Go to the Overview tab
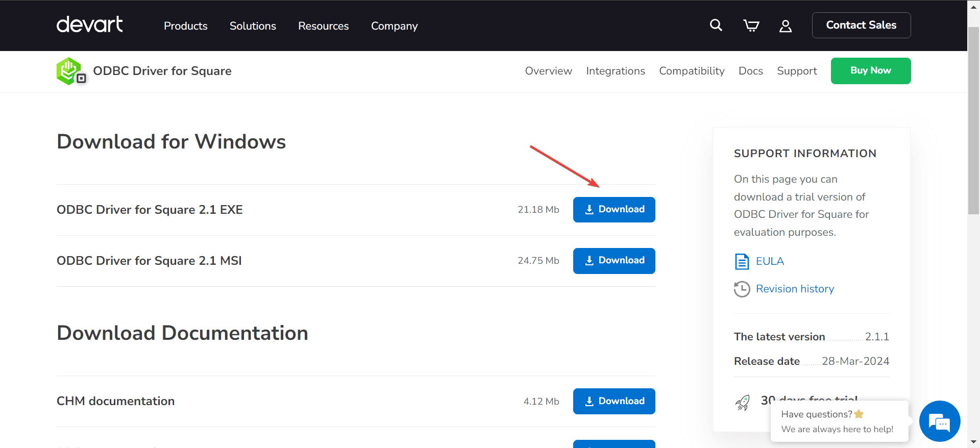This screenshot has width=980, height=448. 549,71
